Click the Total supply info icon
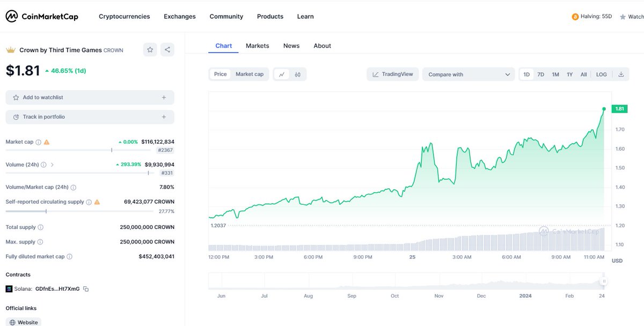 pyautogui.click(x=41, y=227)
